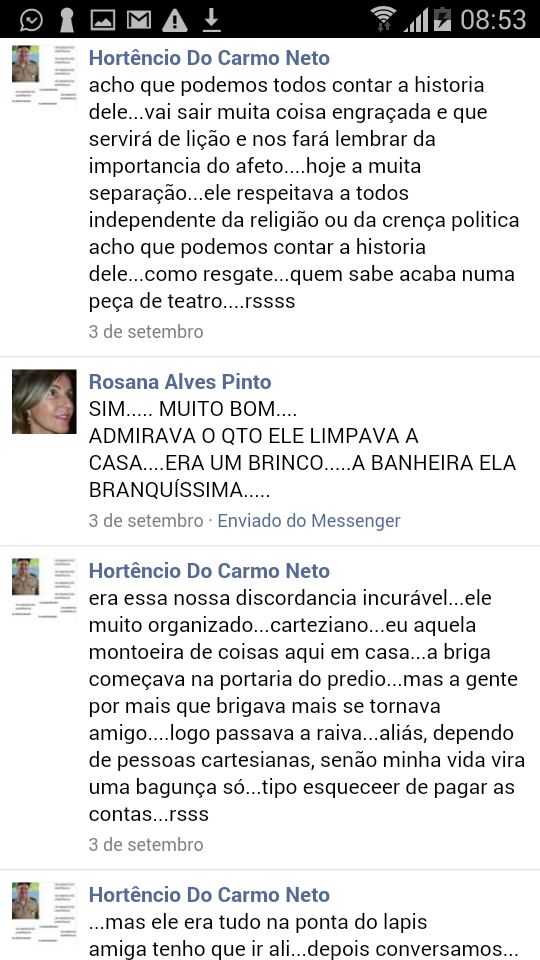The image size is (540, 960).
Task: Tap the keyhole notification icon in status bar
Action: click(66, 20)
